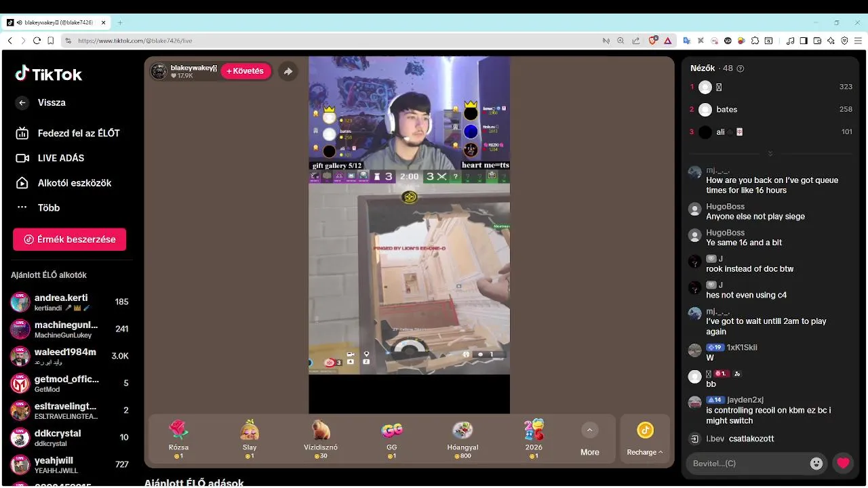Toggle the browser sidebar panel
The height and width of the screenshot is (488, 868).
804,41
